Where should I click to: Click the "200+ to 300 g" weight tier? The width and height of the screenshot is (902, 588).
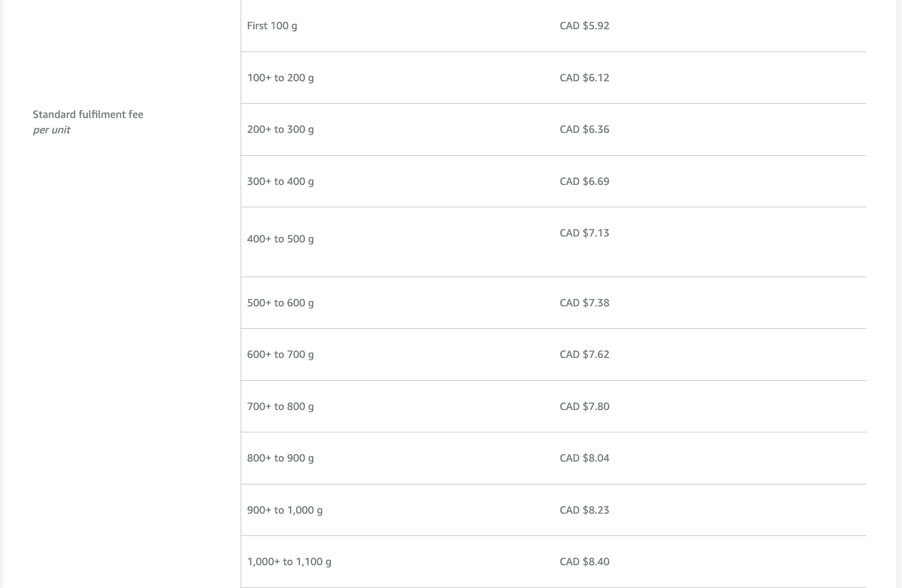pyautogui.click(x=280, y=129)
